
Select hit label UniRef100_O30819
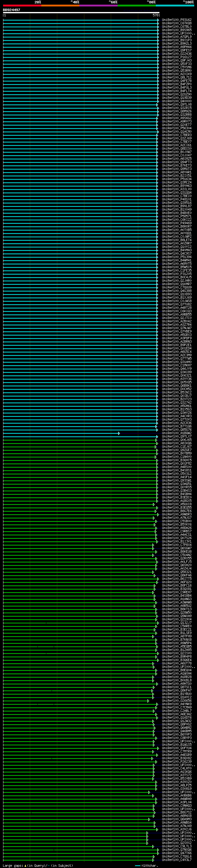[177, 789]
